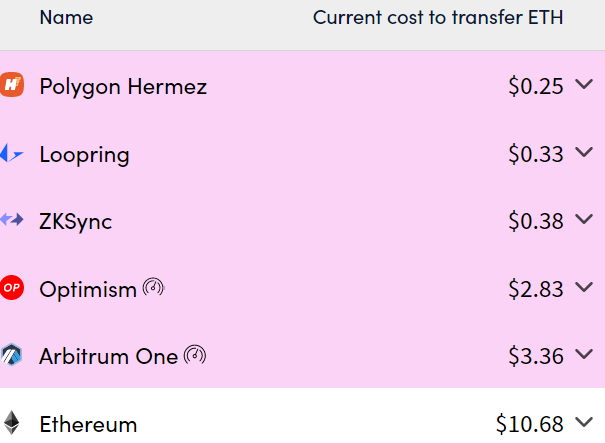Expand the Loopring row details
Image resolution: width=605 pixels, height=443 pixels.
click(585, 153)
